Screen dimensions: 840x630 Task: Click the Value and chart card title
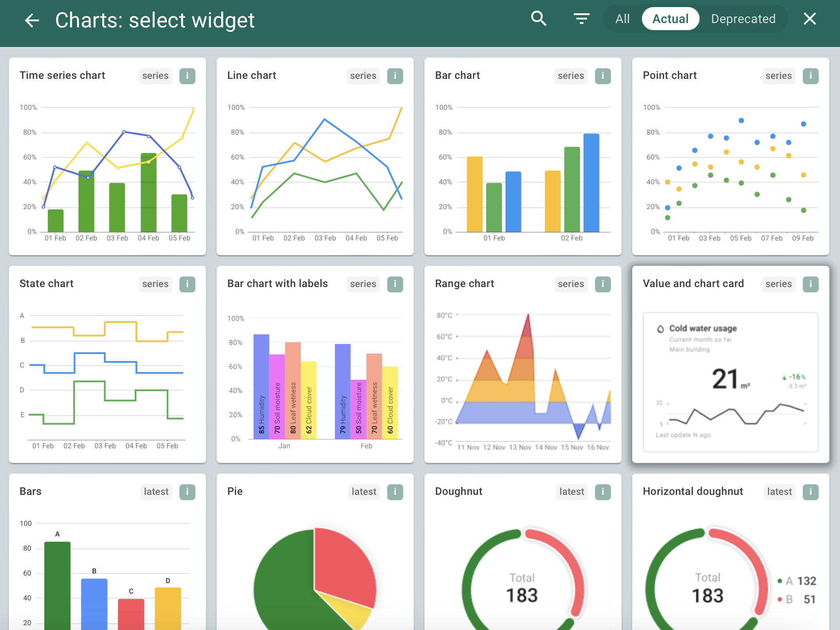tap(693, 284)
